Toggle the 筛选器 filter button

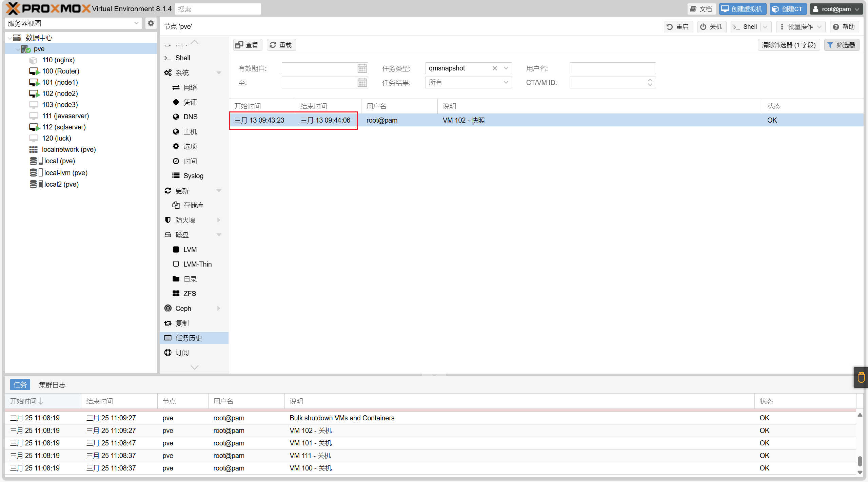point(842,45)
